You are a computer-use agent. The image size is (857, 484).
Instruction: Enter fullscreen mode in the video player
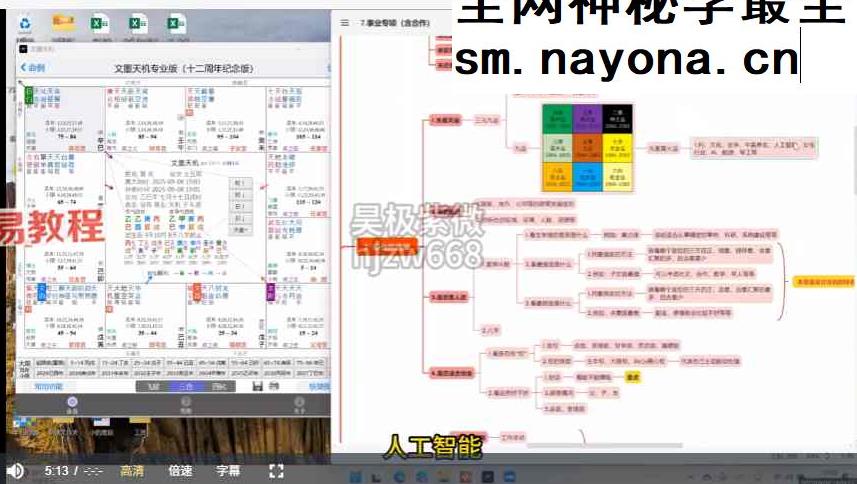pyautogui.click(x=276, y=471)
